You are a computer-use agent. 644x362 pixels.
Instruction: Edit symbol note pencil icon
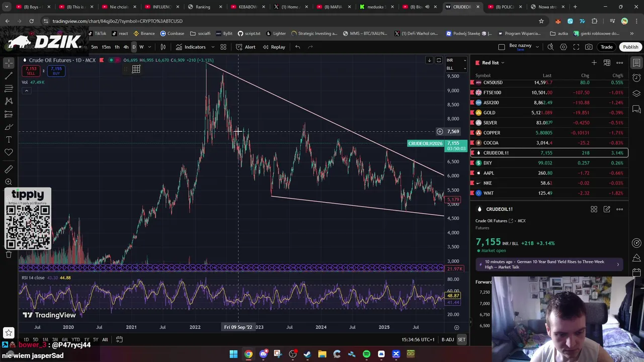click(x=607, y=209)
